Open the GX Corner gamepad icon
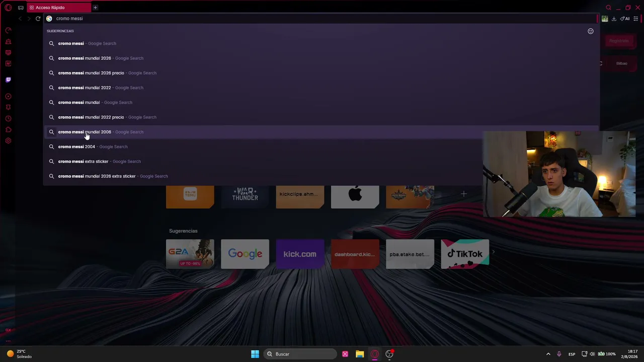Image resolution: width=644 pixels, height=362 pixels. point(21,8)
